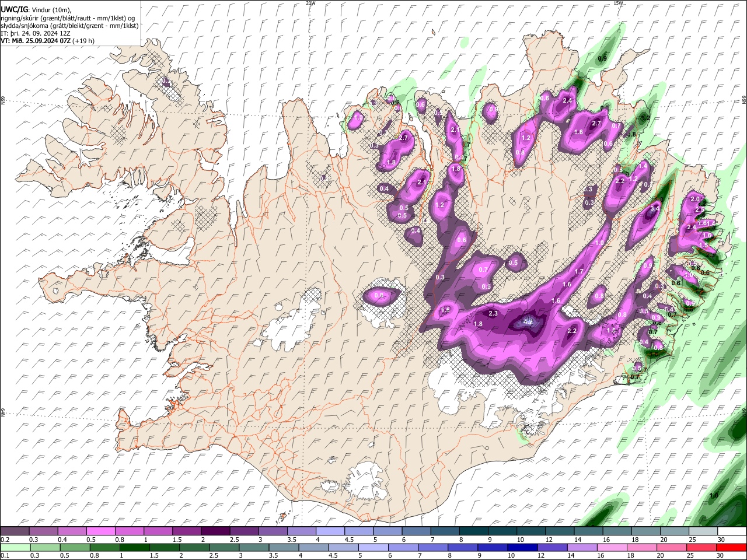Click the bottom-row swatch between 18 and 20

[x=641, y=547]
